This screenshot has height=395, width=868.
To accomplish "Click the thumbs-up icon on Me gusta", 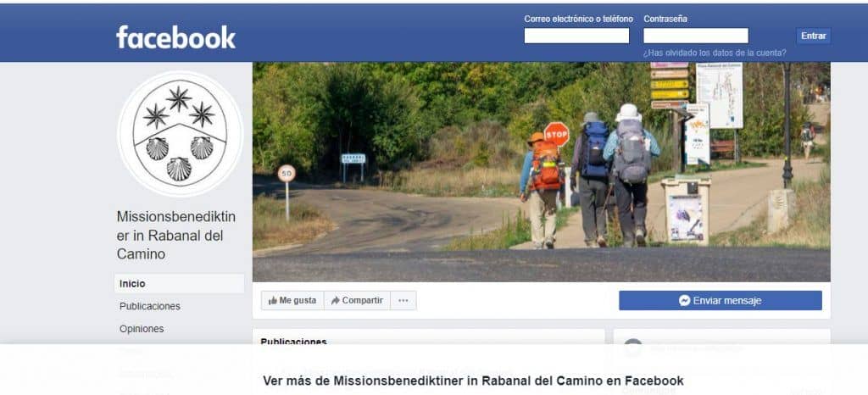I will 272,300.
